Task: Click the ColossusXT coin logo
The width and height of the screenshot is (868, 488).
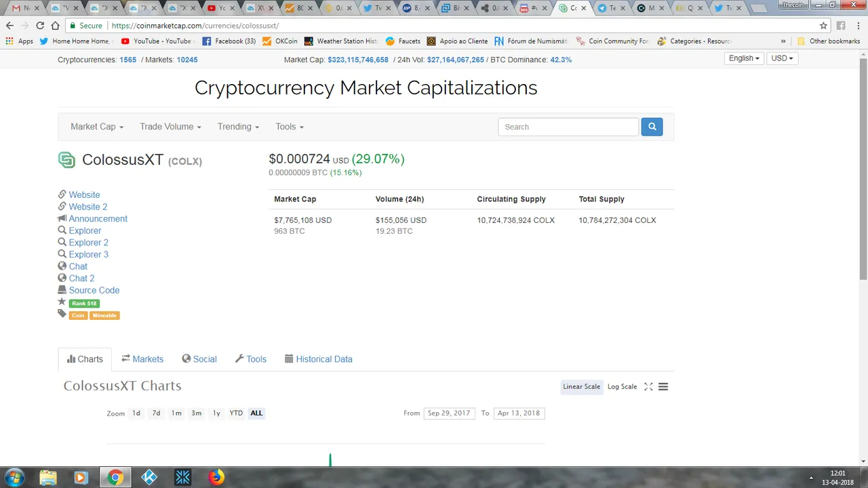Action: point(66,160)
